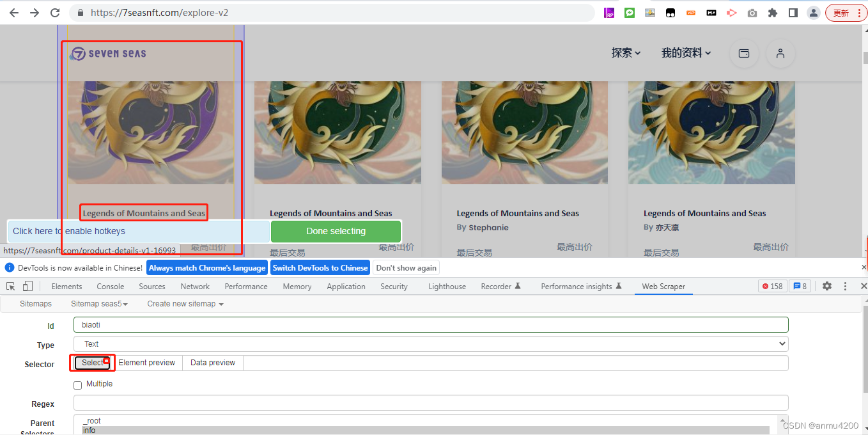Toggle the browser side panel icon
This screenshot has width=868, height=435.
click(793, 13)
